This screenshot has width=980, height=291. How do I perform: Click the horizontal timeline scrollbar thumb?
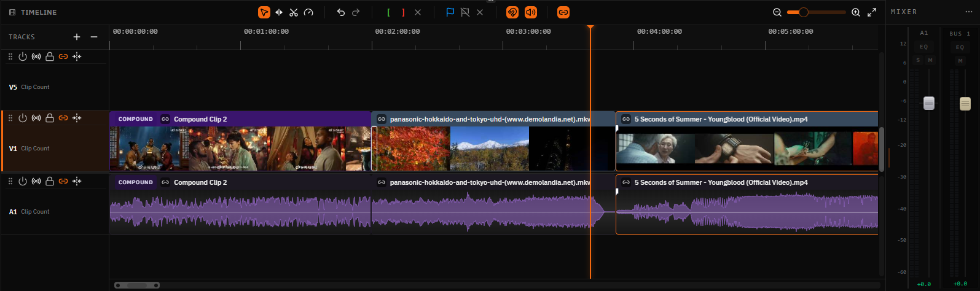137,285
